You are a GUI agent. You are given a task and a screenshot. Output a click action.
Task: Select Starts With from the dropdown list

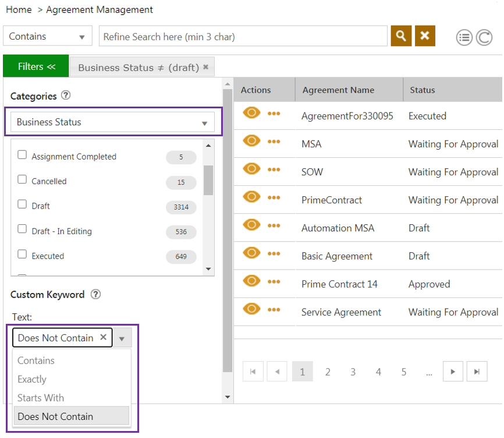41,398
